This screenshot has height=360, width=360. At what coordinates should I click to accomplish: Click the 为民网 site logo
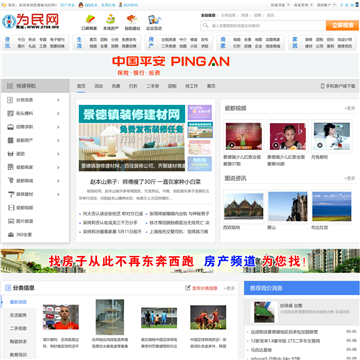click(x=30, y=21)
